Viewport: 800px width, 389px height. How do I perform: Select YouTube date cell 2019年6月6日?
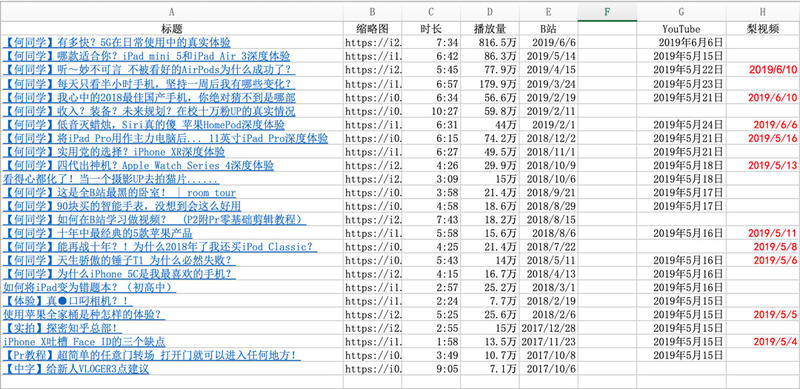(x=681, y=42)
